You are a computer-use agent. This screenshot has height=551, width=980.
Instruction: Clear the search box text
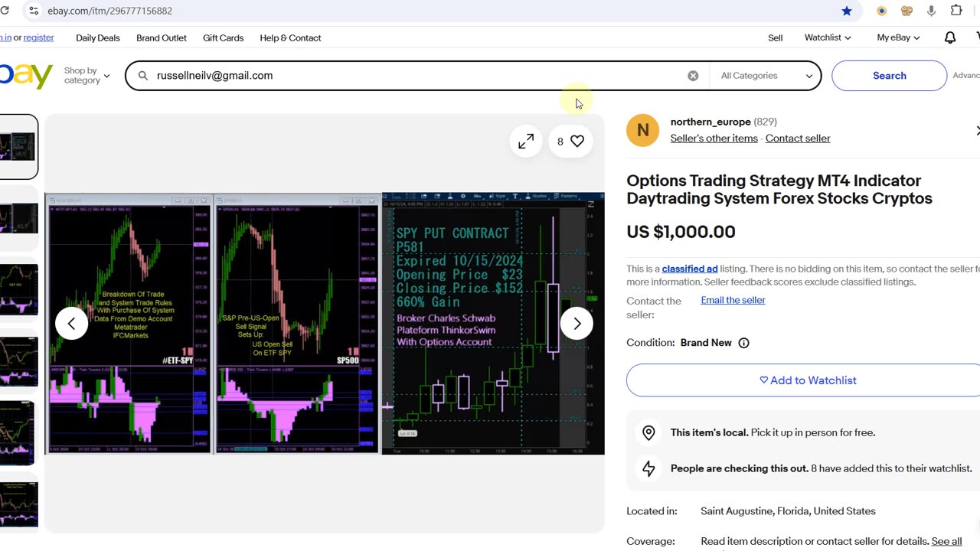point(693,76)
